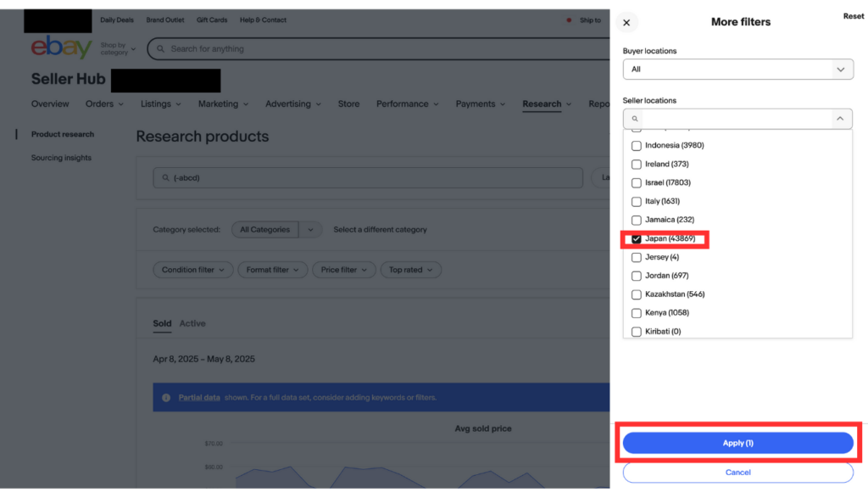The height and width of the screenshot is (498, 868).
Task: Select the Kenya (1058) checkbox
Action: [x=636, y=313]
